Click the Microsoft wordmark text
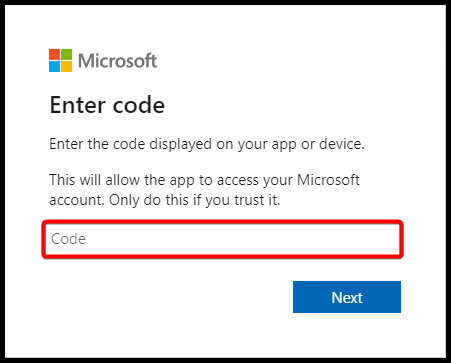Viewport: 451px width, 363px height. tap(117, 61)
